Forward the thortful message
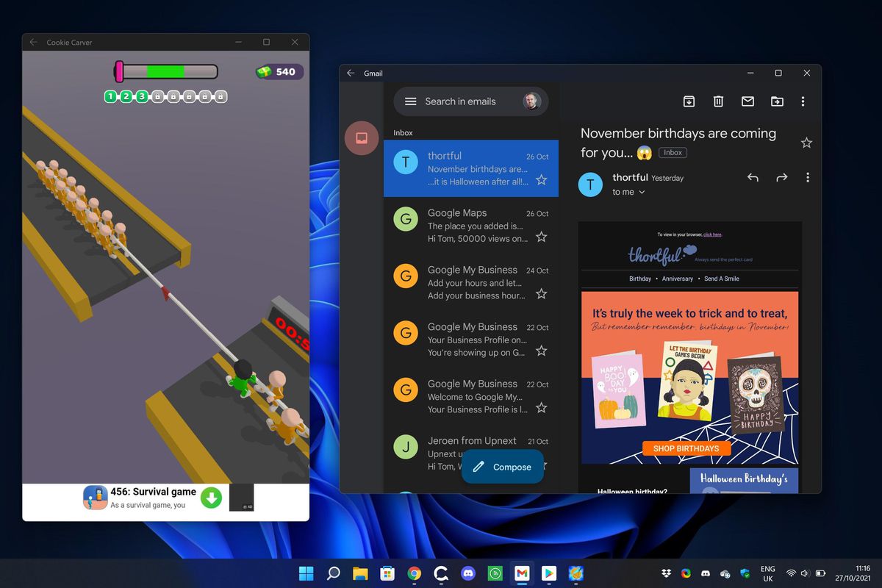This screenshot has width=882, height=588. (x=781, y=177)
